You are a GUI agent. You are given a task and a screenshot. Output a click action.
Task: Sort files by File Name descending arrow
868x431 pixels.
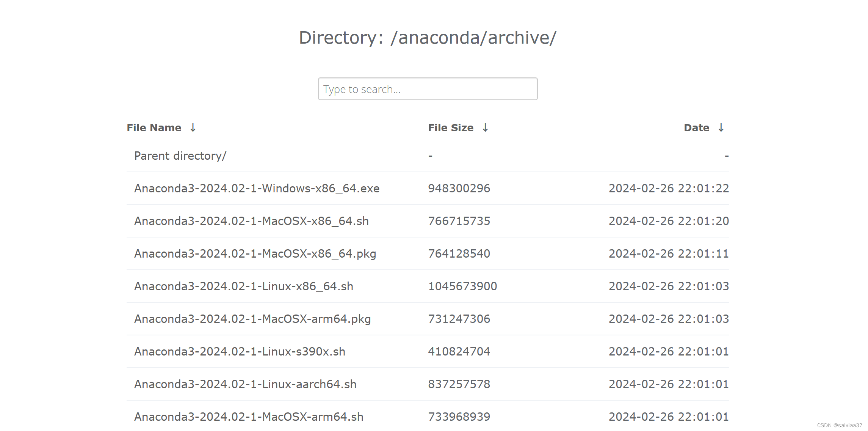point(193,127)
